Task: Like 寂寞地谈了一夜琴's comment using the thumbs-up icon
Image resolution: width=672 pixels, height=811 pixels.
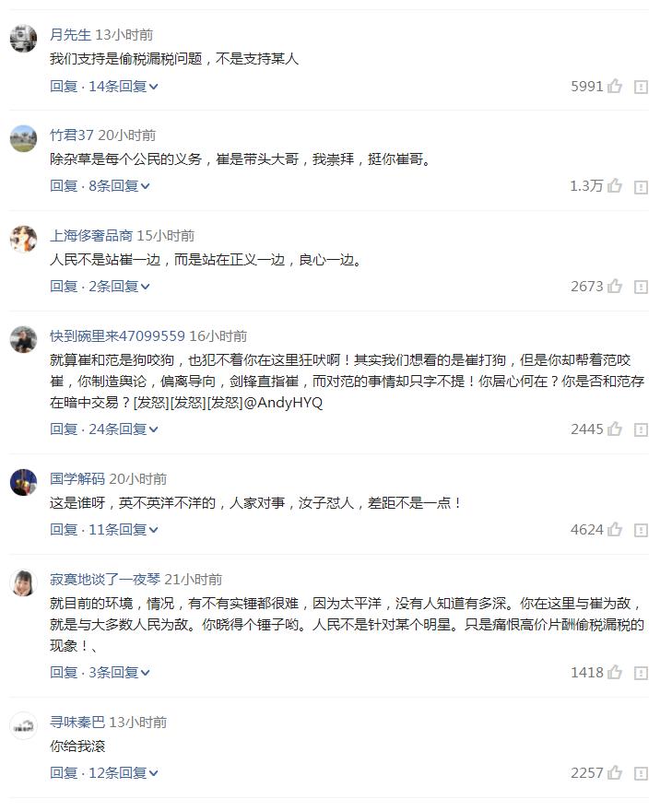Action: (614, 673)
